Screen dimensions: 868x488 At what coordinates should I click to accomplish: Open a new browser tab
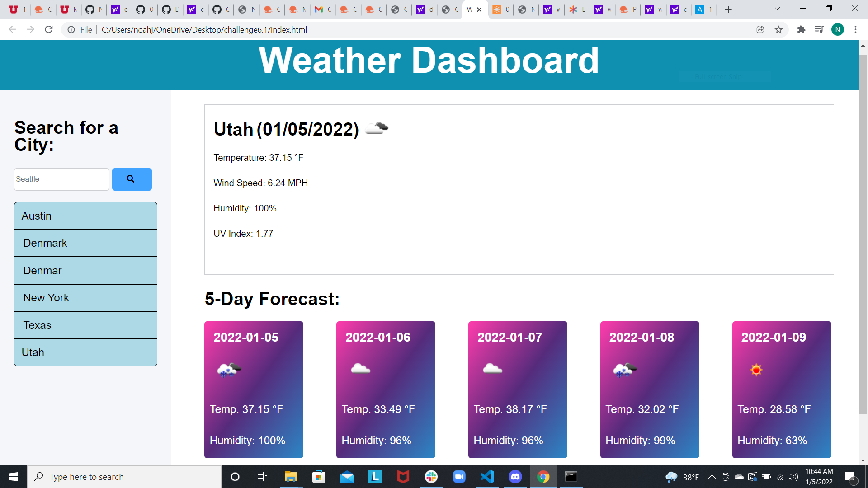point(728,9)
